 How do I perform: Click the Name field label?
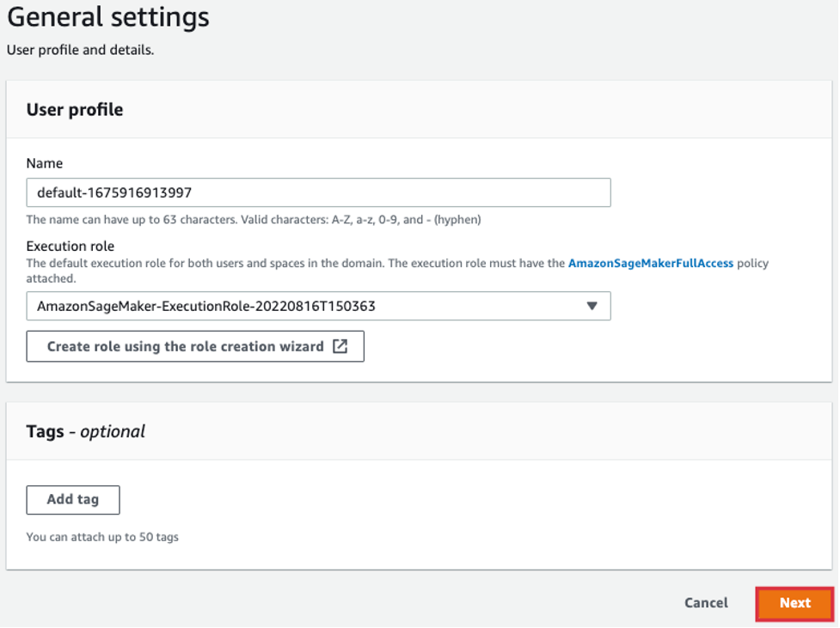[45, 163]
